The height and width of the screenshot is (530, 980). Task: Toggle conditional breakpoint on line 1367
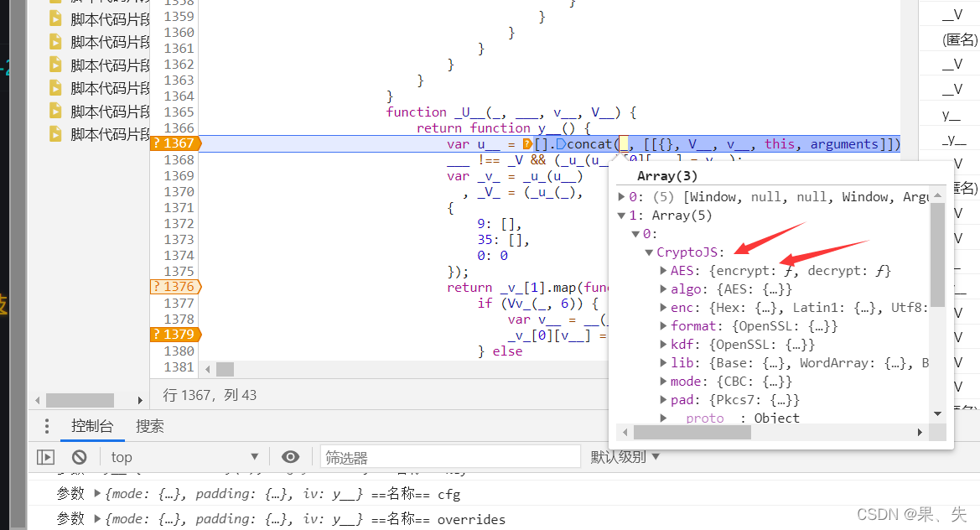click(175, 143)
